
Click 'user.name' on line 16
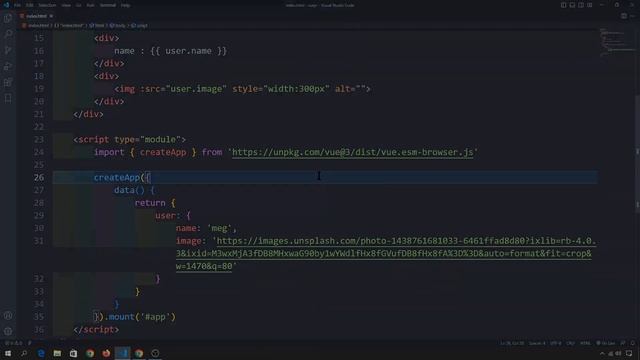point(189,51)
